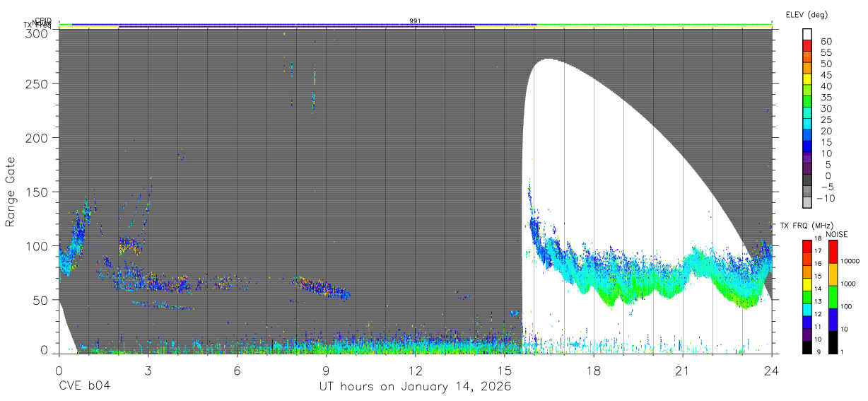Click the '200' tick on Range Gate axis
The height and width of the screenshot is (401, 868).
pos(37,138)
